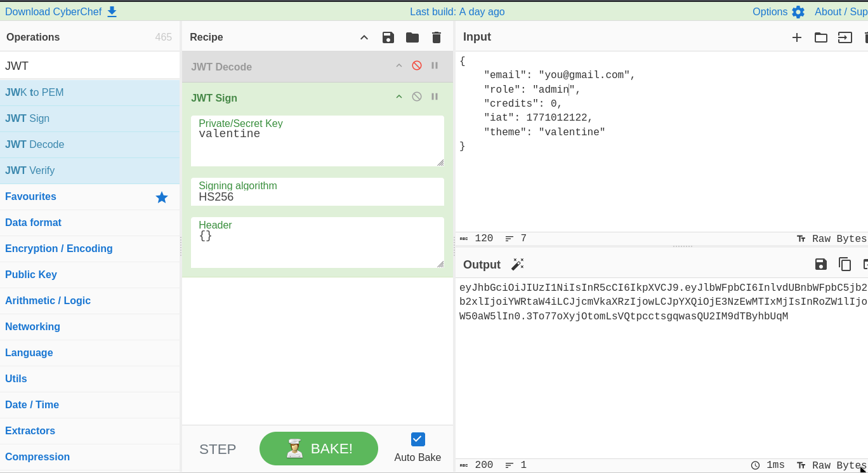
Task: Load a recipe via the folder icon
Action: 412,37
